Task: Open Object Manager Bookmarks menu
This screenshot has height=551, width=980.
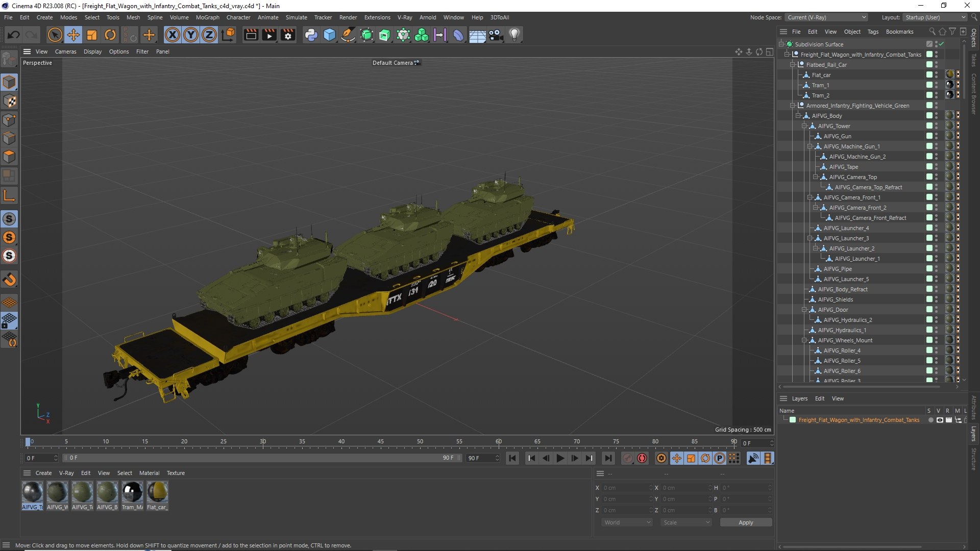Action: click(x=899, y=32)
